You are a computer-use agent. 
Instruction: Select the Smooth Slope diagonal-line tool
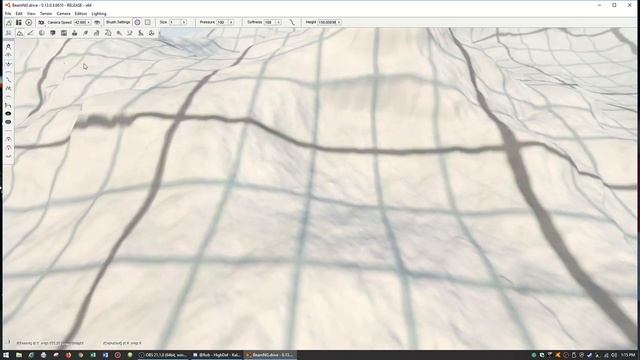[x=8, y=80]
